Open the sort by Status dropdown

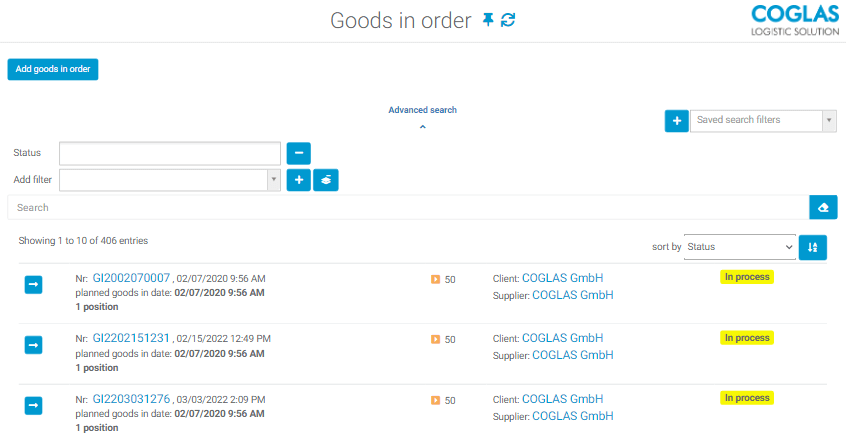click(x=739, y=247)
